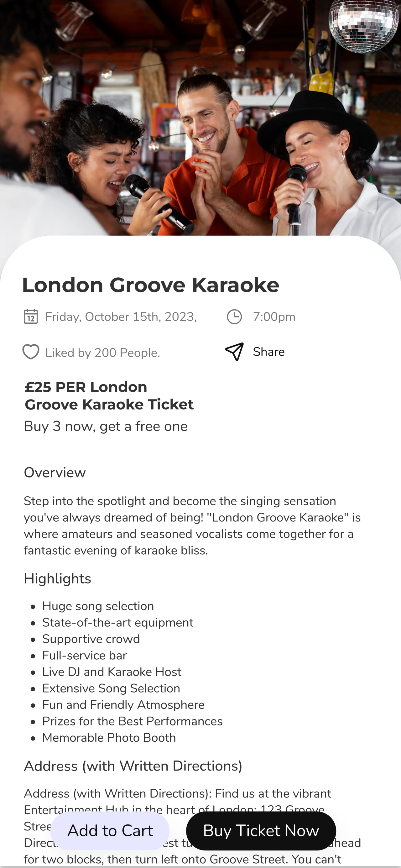
Task: Click the Friday, October 15th, 2023 date
Action: pyautogui.click(x=121, y=317)
